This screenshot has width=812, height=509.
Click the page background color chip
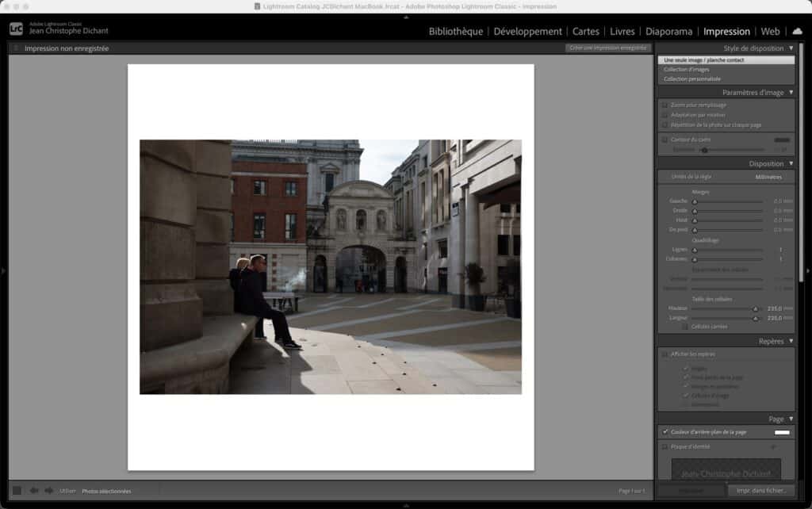coord(783,432)
